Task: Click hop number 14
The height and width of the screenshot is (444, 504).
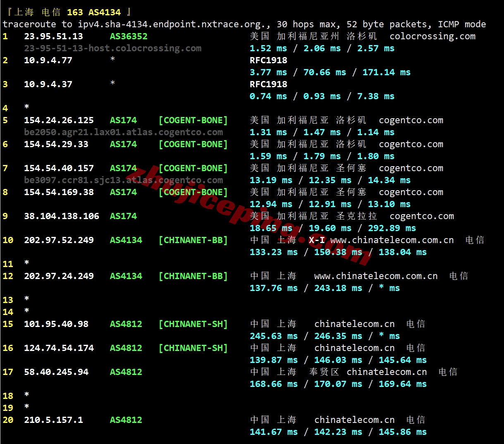Action: [8, 312]
